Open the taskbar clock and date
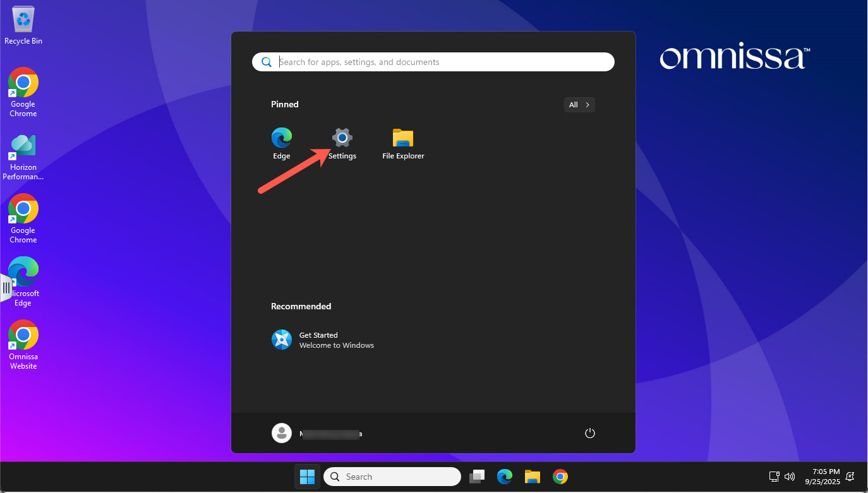 [x=821, y=477]
